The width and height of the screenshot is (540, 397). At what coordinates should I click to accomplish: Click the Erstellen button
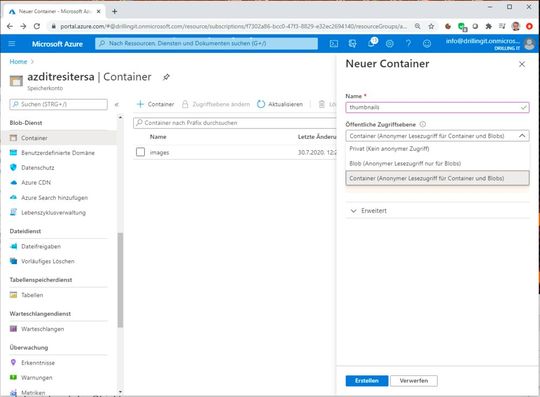[367, 381]
